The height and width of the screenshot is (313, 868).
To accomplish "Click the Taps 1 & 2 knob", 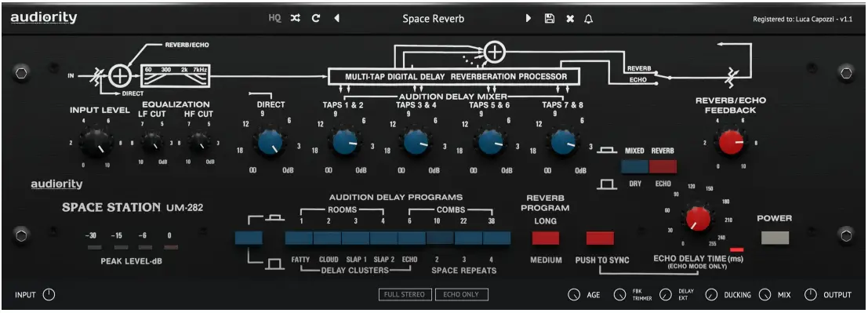I will [x=346, y=143].
